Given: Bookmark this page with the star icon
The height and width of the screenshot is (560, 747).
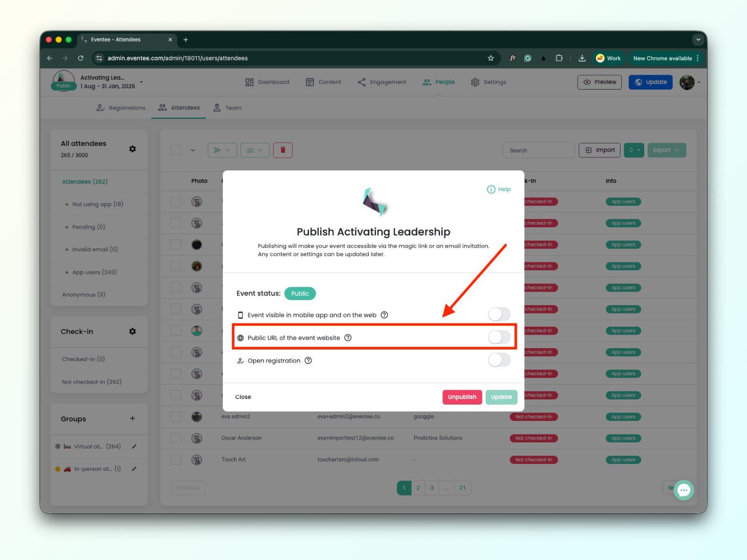Looking at the screenshot, I should [491, 58].
